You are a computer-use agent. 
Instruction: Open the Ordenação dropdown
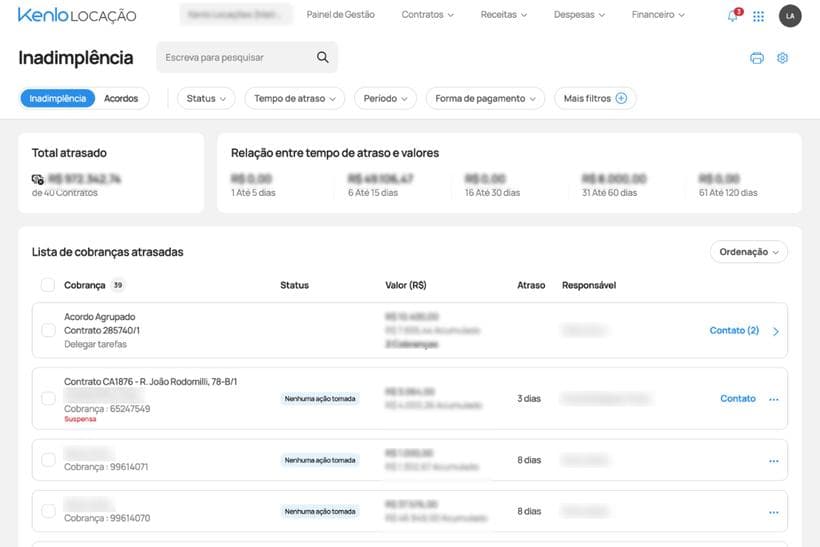coord(748,252)
